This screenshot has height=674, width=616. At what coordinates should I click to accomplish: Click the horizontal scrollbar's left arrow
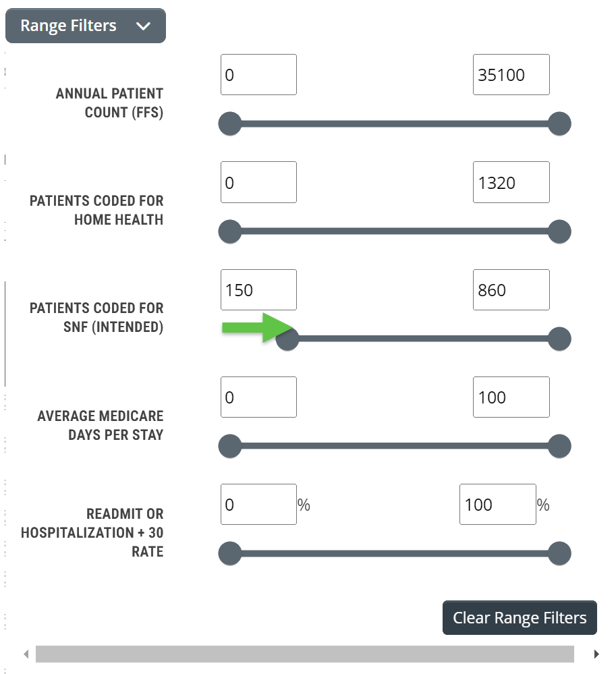pyautogui.click(x=26, y=654)
